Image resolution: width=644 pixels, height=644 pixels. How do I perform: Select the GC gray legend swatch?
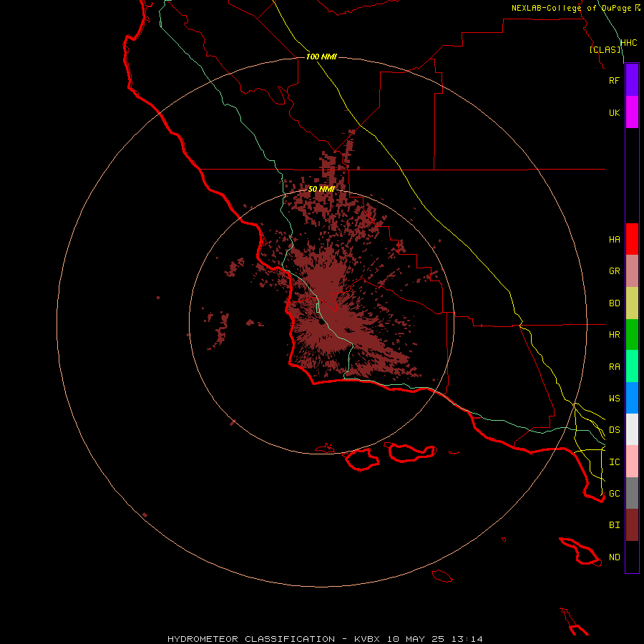tap(632, 493)
